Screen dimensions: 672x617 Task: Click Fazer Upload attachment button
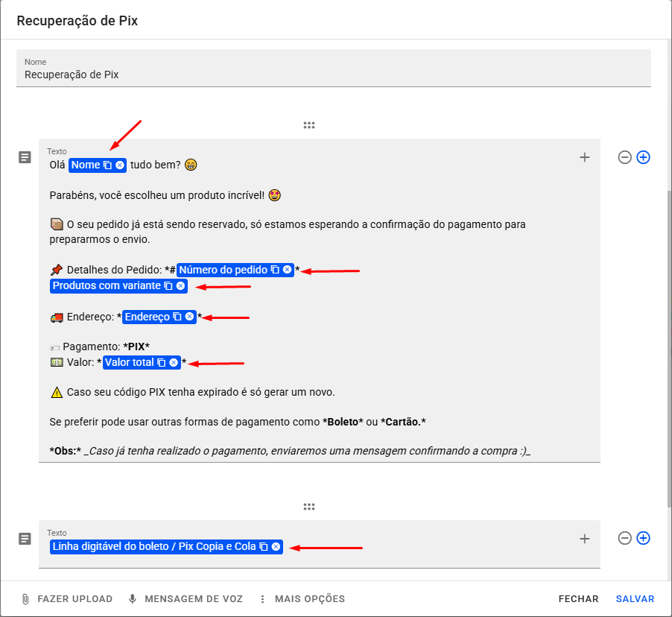(67, 599)
